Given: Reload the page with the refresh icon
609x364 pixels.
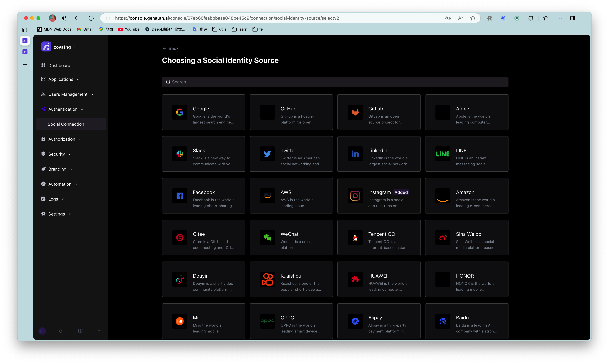Looking at the screenshot, I should [x=91, y=18].
